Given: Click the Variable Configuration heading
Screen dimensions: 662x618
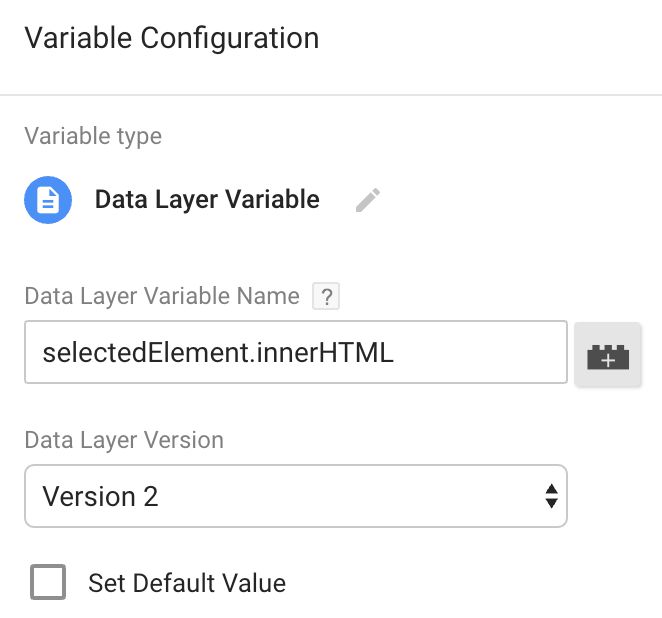Looking at the screenshot, I should click(x=171, y=38).
